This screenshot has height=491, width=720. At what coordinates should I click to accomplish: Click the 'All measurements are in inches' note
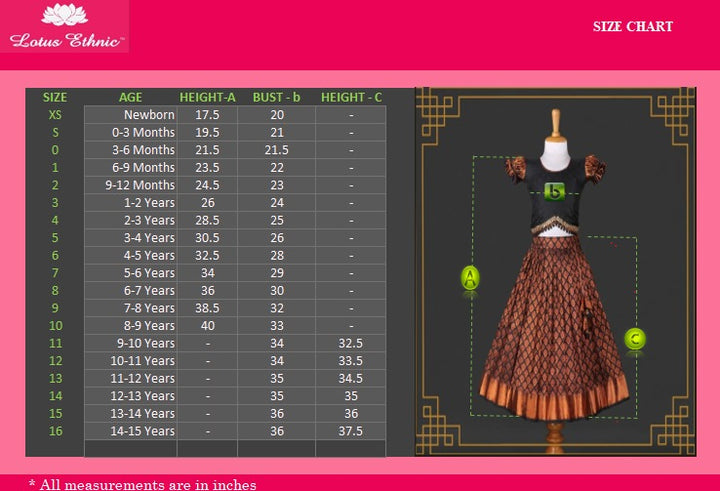tap(148, 485)
